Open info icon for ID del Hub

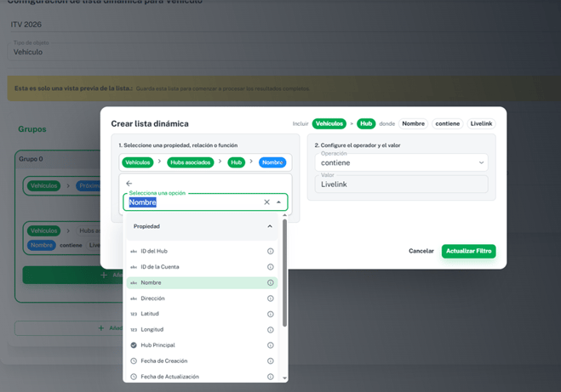tap(271, 251)
